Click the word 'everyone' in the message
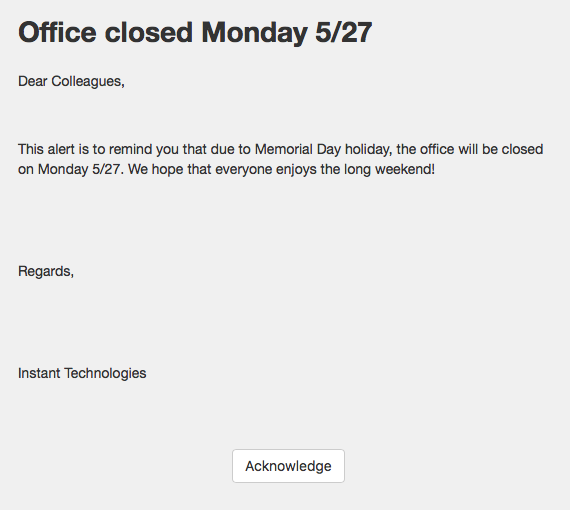The width and height of the screenshot is (570, 510). [244, 169]
